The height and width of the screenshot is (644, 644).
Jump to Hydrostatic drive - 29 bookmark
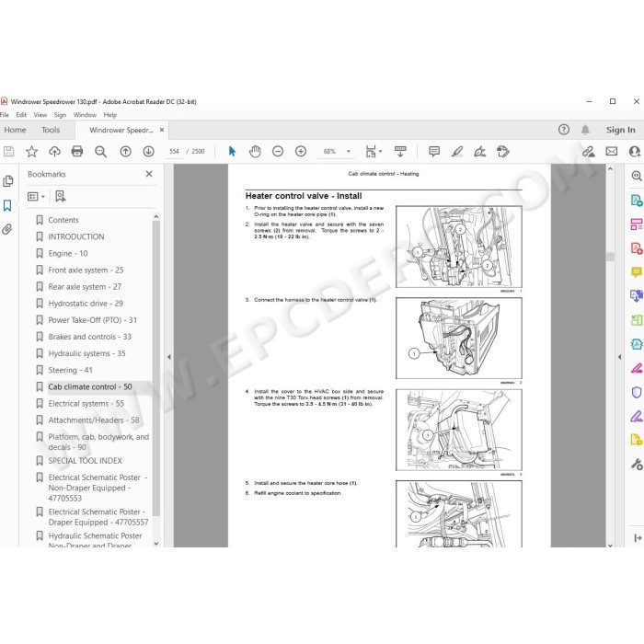tap(86, 304)
